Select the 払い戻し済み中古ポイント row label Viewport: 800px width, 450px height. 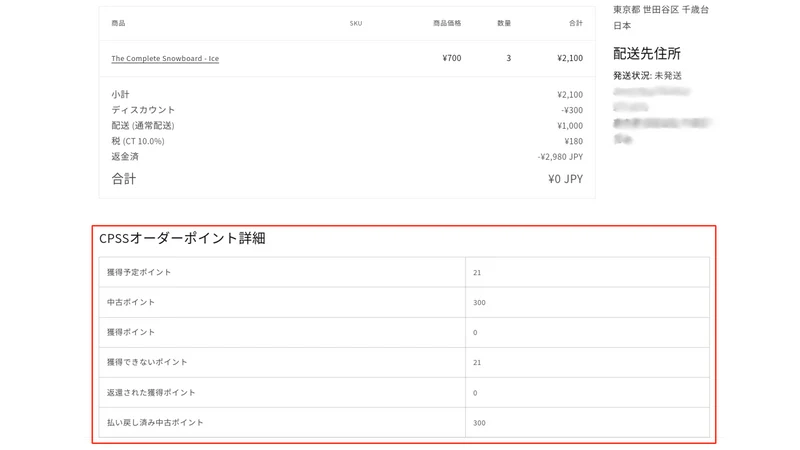tap(155, 422)
